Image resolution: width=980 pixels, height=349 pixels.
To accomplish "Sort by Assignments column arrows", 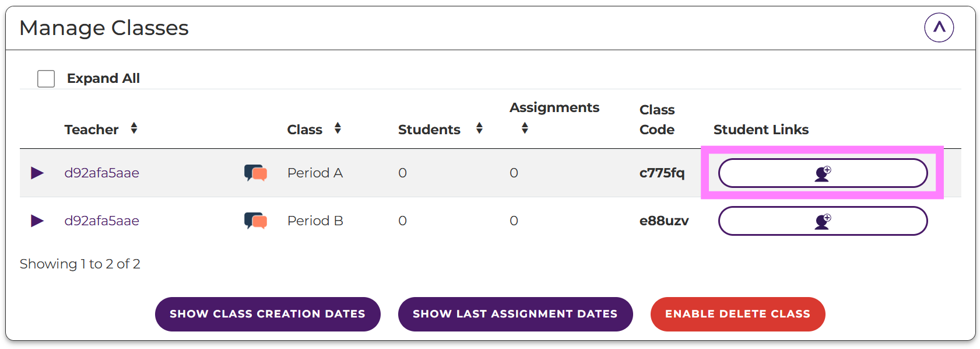I will coord(525,128).
